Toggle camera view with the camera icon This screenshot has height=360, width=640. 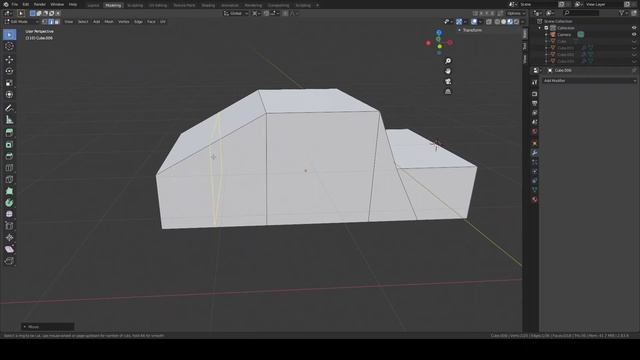click(448, 81)
